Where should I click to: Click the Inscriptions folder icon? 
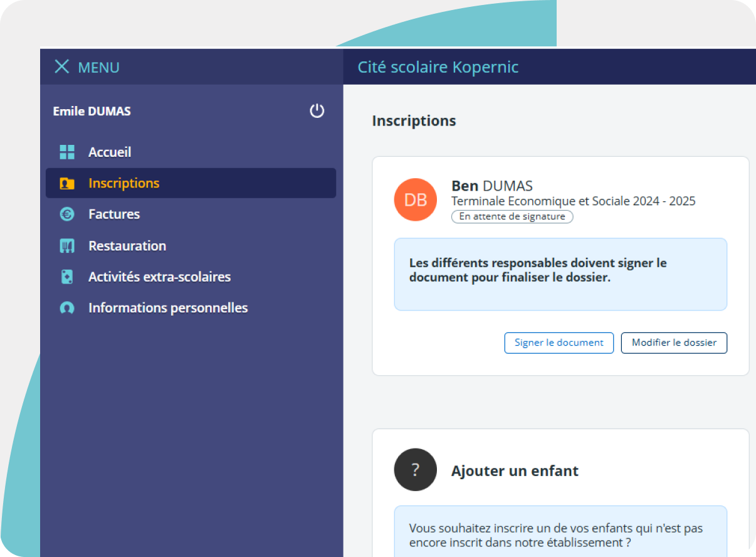click(67, 183)
